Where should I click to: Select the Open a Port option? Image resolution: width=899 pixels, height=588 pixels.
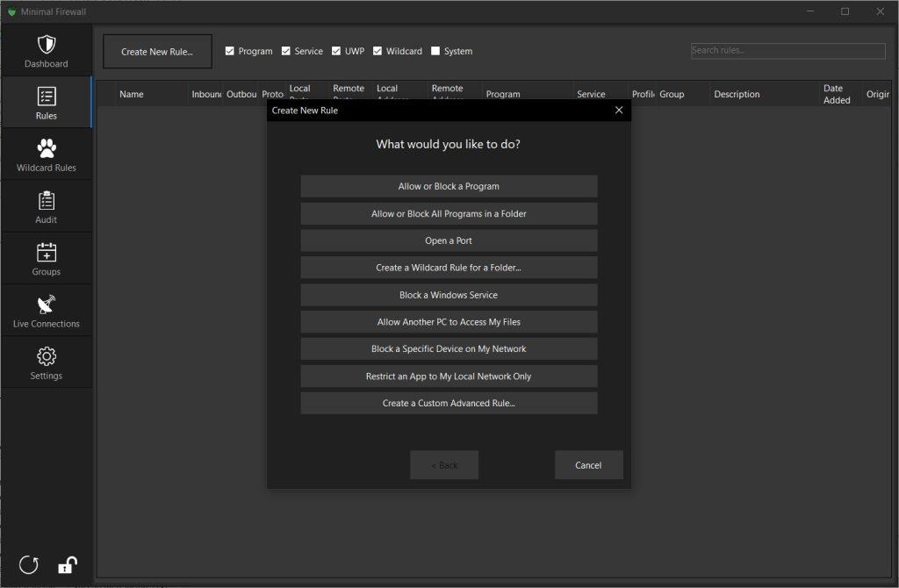pos(449,240)
